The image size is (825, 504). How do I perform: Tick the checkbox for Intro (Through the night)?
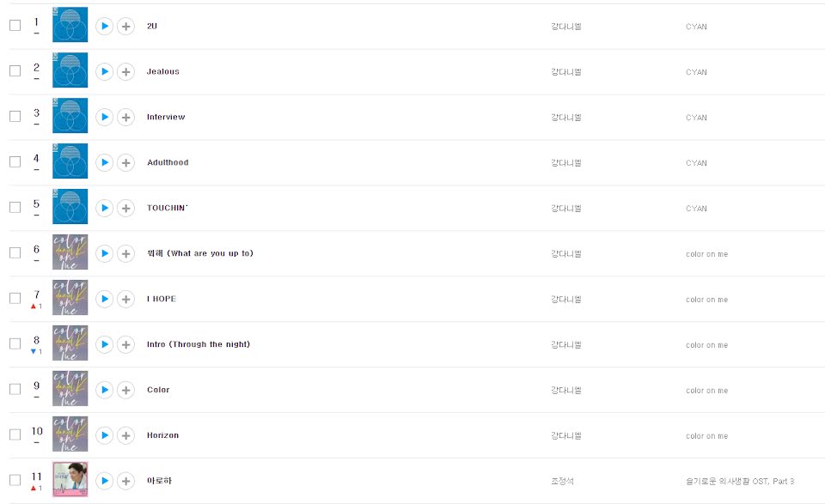(15, 344)
